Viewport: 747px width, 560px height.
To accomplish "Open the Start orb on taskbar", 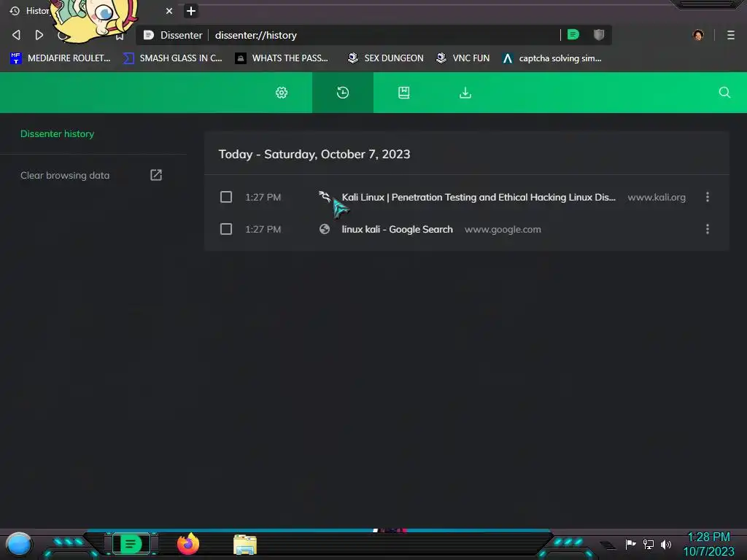I will (19, 544).
